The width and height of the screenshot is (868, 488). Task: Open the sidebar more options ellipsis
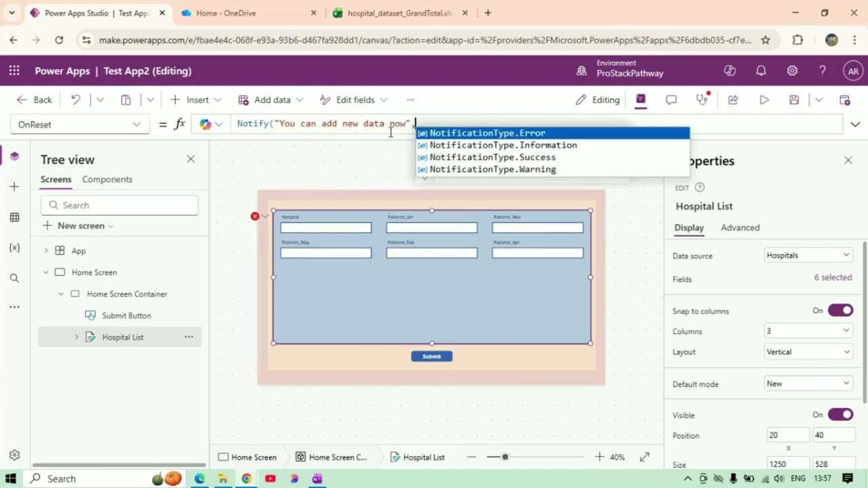click(14, 307)
